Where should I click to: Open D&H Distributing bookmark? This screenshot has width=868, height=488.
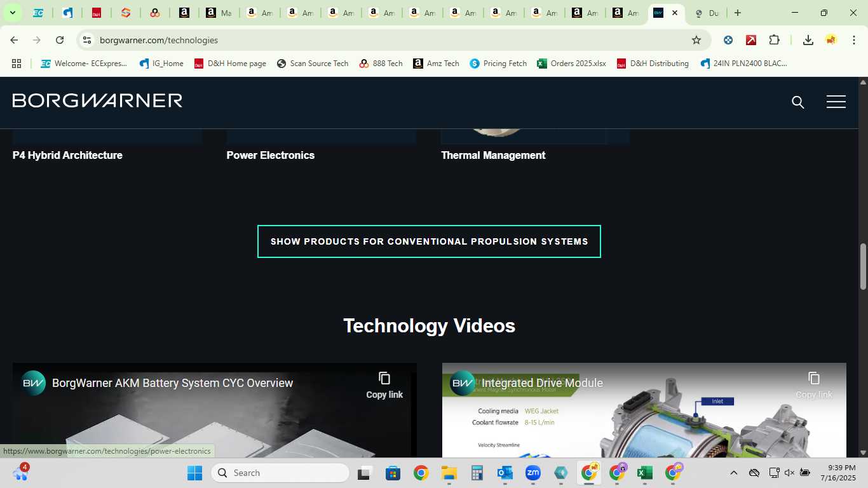pyautogui.click(x=653, y=64)
